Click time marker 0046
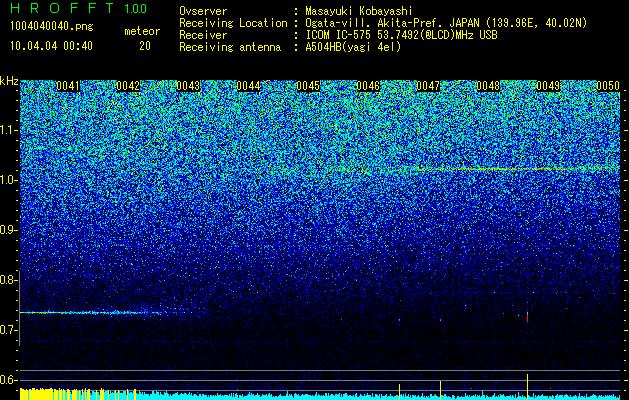This screenshot has height=400, width=629. click(x=368, y=86)
